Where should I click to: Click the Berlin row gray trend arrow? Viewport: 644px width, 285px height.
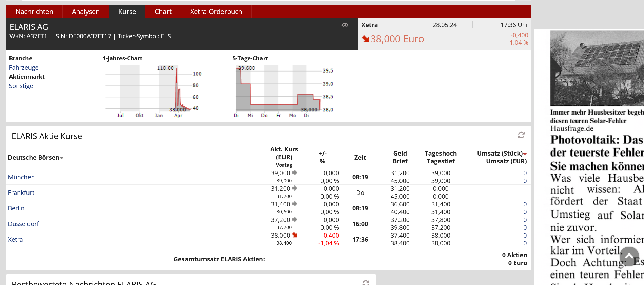point(294,204)
